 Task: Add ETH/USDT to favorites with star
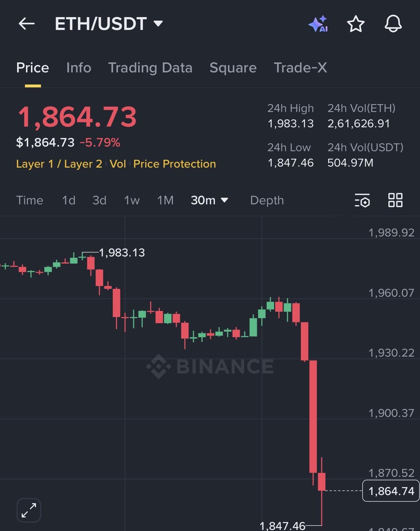click(x=356, y=24)
